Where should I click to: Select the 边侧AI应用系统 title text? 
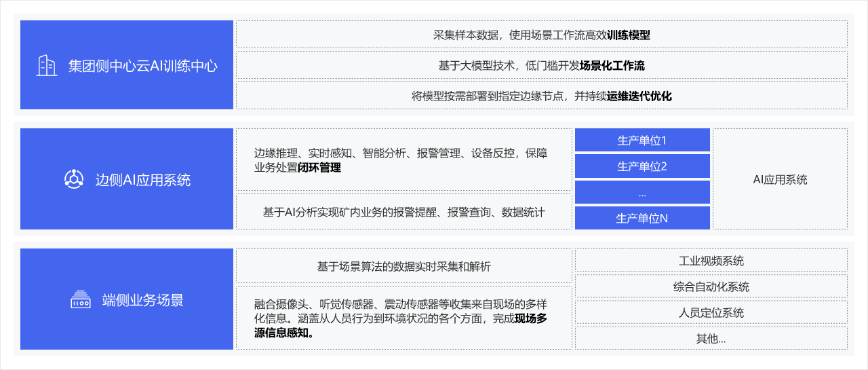143,180
